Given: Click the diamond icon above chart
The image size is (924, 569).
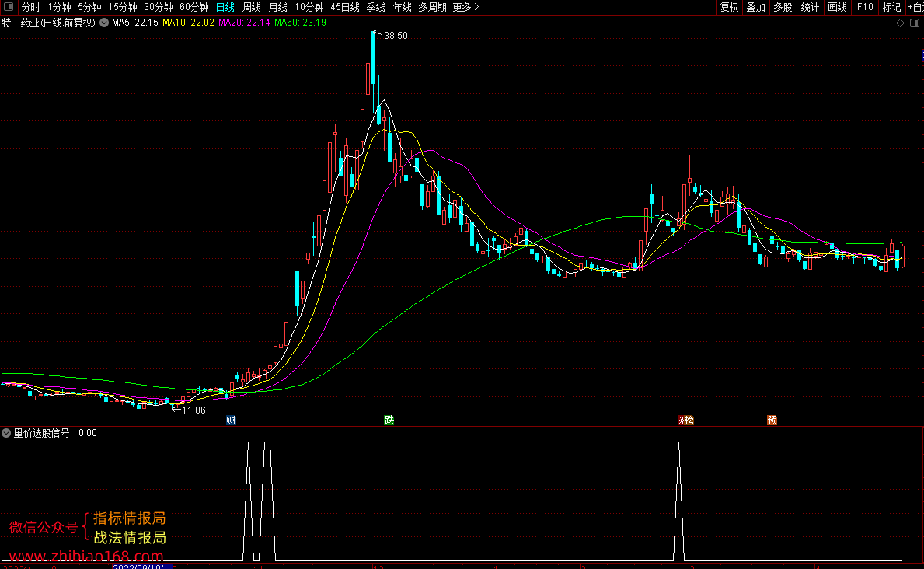Looking at the screenshot, I should (901, 23).
